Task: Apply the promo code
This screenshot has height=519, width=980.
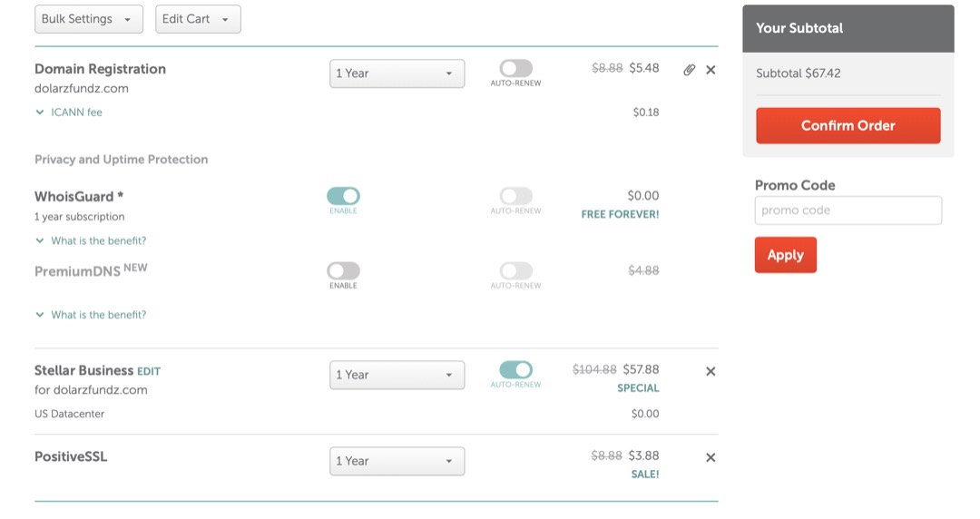Action: [785, 255]
